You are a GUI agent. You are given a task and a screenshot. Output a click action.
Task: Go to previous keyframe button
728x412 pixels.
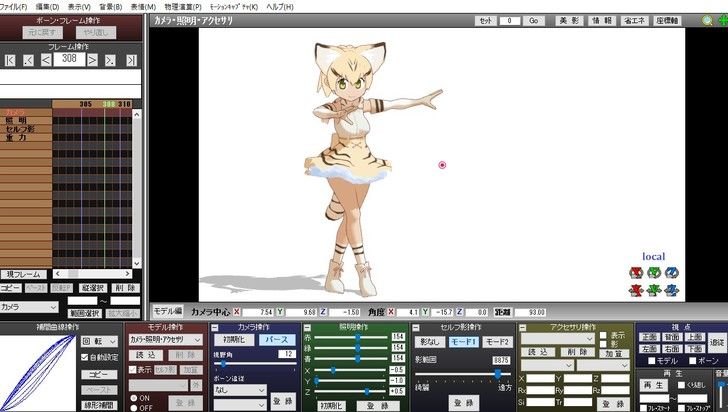28,60
